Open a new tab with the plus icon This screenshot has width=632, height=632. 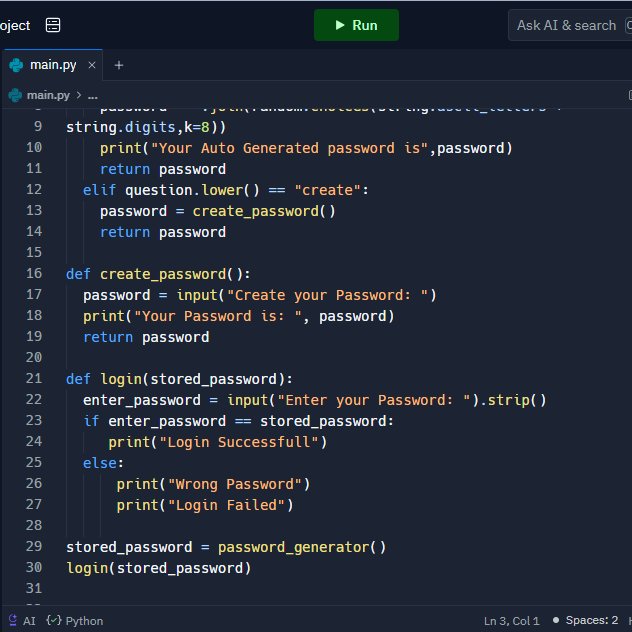[x=118, y=65]
